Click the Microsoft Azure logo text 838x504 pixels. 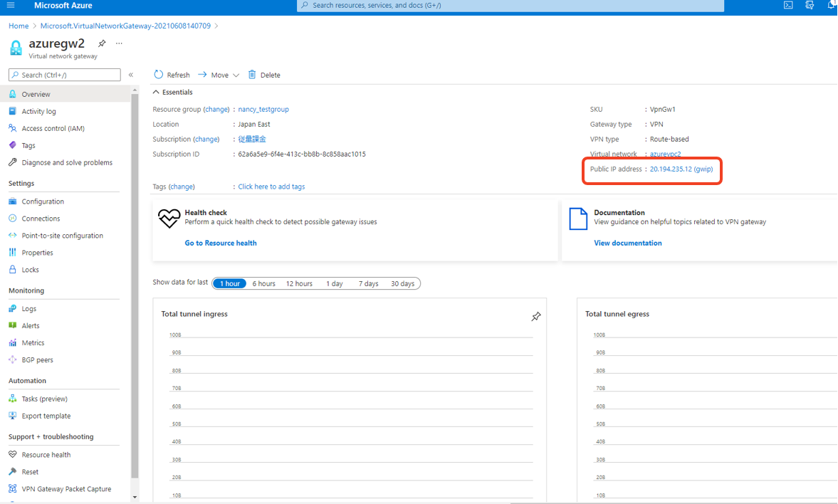[63, 6]
